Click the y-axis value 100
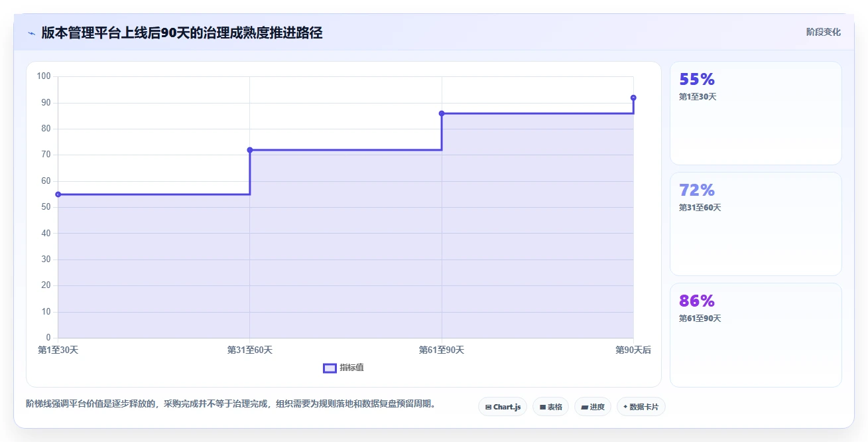Screen dimensions: 868x442 (44, 76)
